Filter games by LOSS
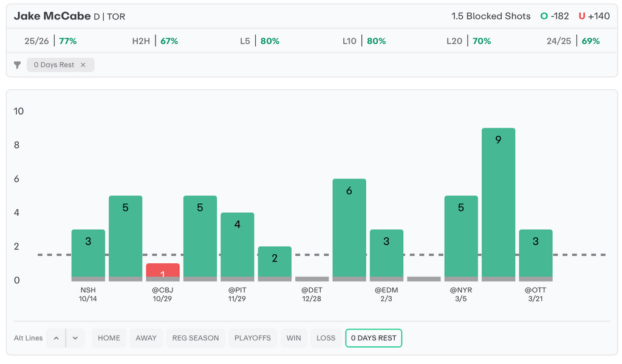The height and width of the screenshot is (364, 622). pos(326,338)
